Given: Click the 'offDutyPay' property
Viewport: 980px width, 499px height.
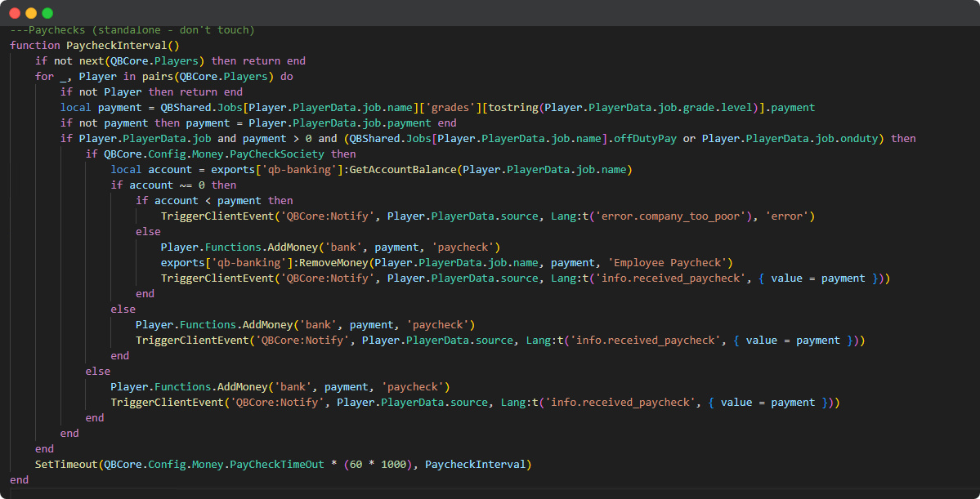Looking at the screenshot, I should (x=647, y=139).
